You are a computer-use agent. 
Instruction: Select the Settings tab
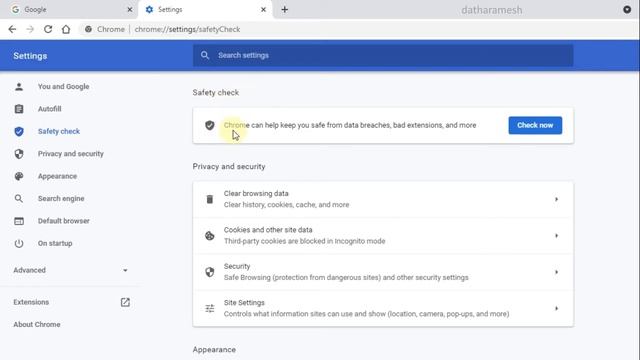[x=206, y=9]
